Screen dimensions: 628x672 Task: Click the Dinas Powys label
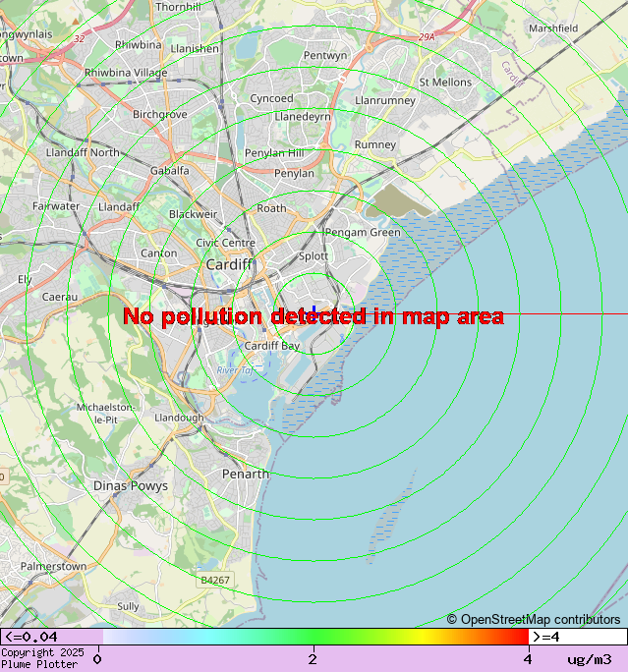(x=131, y=486)
